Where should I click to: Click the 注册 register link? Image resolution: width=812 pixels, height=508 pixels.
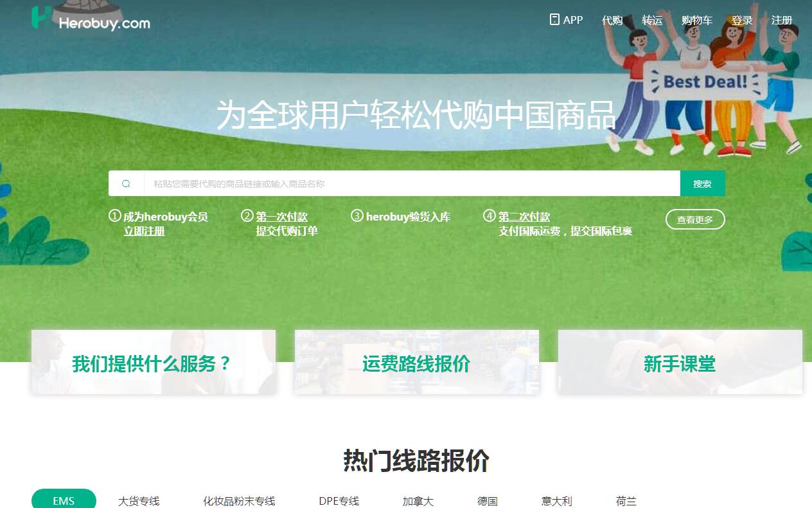[x=781, y=21]
